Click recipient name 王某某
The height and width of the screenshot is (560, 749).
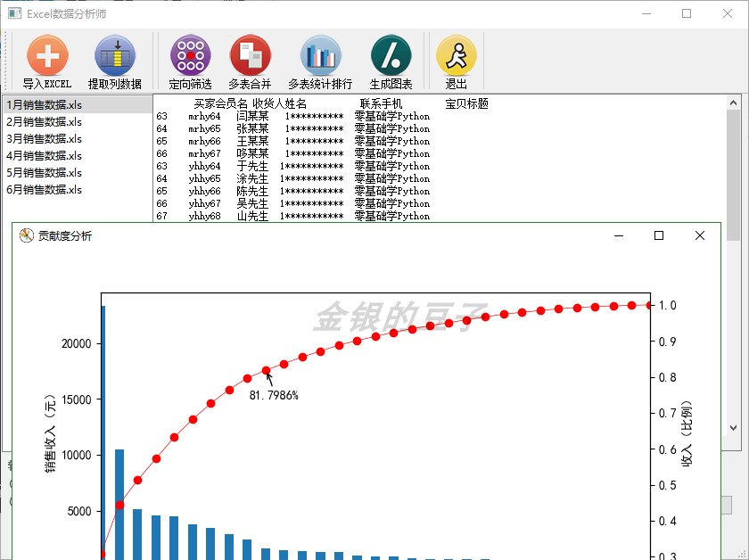point(252,141)
